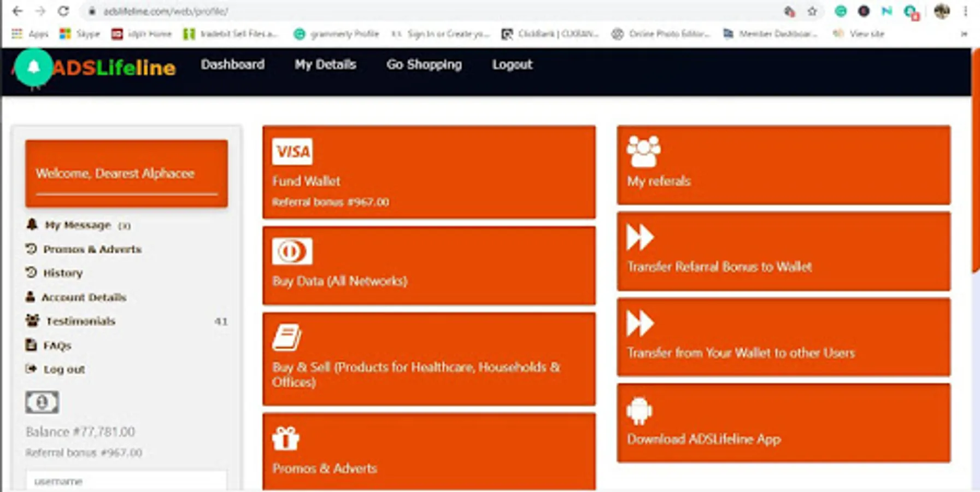This screenshot has width=980, height=492.
Task: Open the Chrome profile avatar
Action: click(x=942, y=11)
